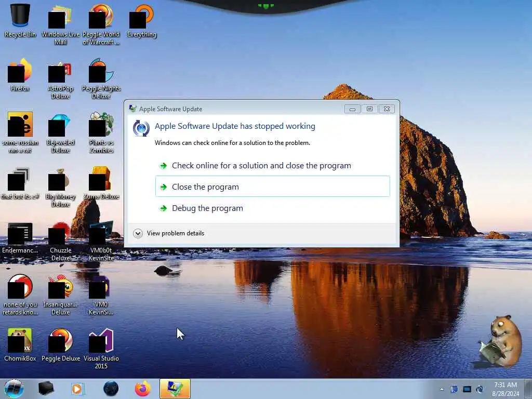Select the 'some russian ran a rat' icon
Screen dimensions: 532x399
click(20, 133)
